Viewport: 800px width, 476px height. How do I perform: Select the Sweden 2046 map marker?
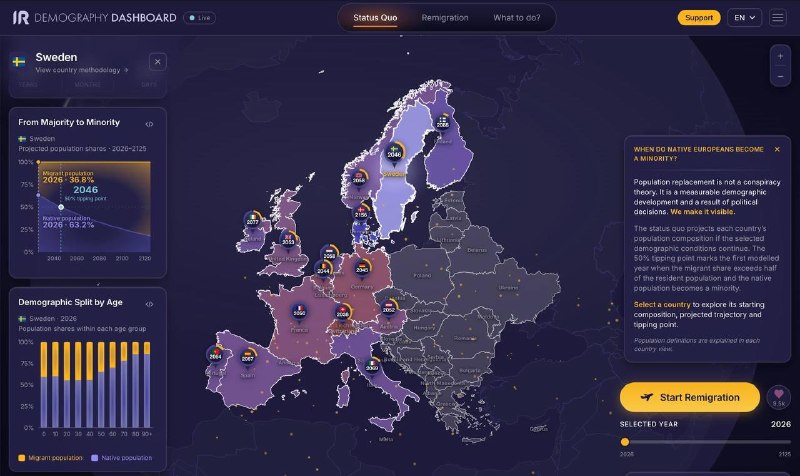(394, 153)
